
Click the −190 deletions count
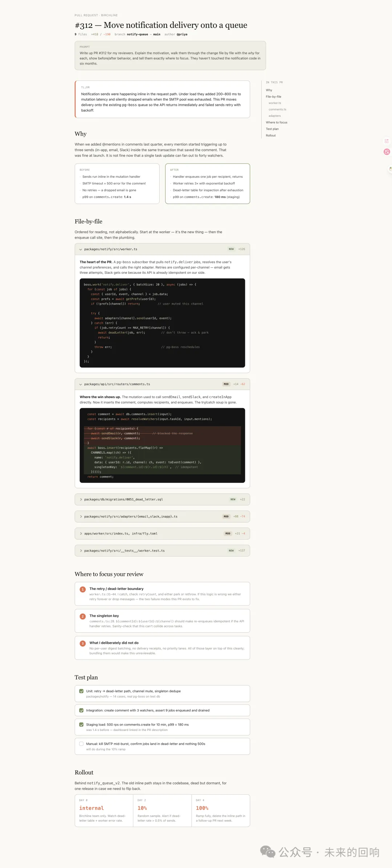(107, 34)
